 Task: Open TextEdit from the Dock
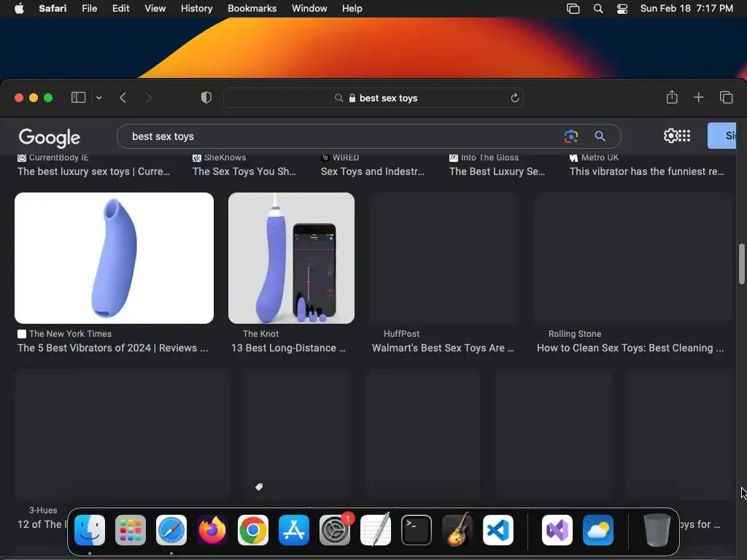pos(376,530)
